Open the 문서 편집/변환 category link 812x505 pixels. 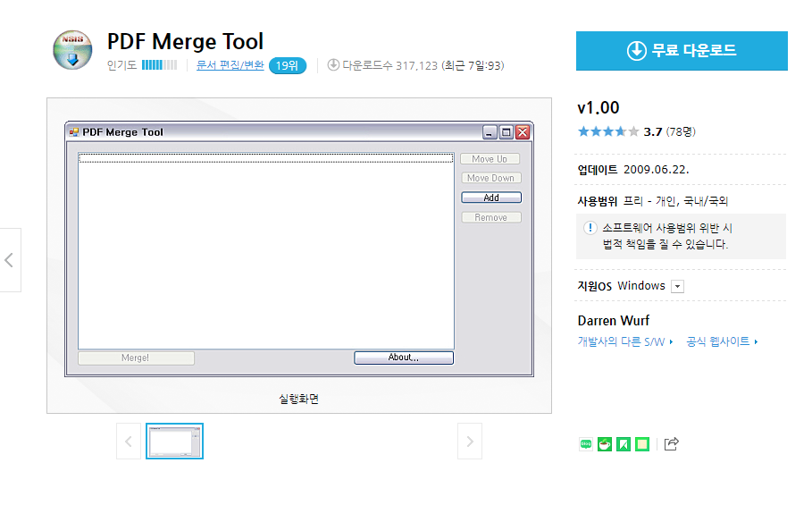(x=230, y=65)
